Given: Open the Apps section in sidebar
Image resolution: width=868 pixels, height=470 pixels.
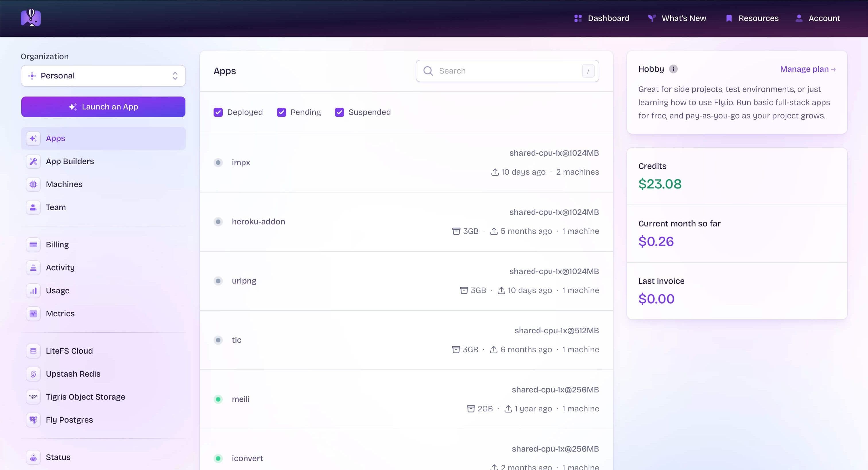Looking at the screenshot, I should [55, 138].
